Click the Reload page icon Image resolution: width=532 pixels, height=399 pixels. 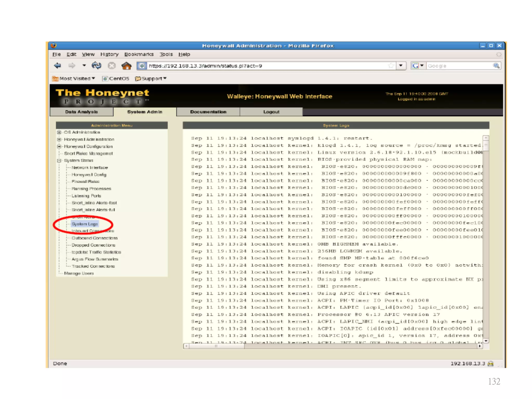[96, 65]
